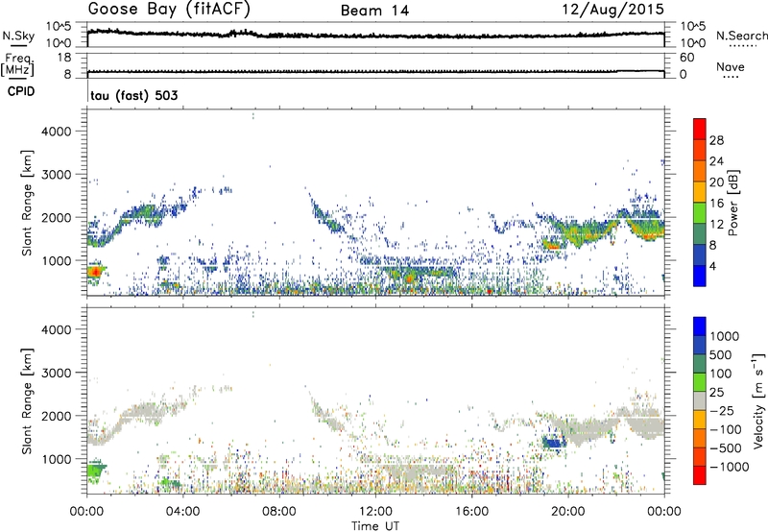This screenshot has height=532, width=768.
Task: Click the '18' tick on the frequency panel
Action: point(64,58)
